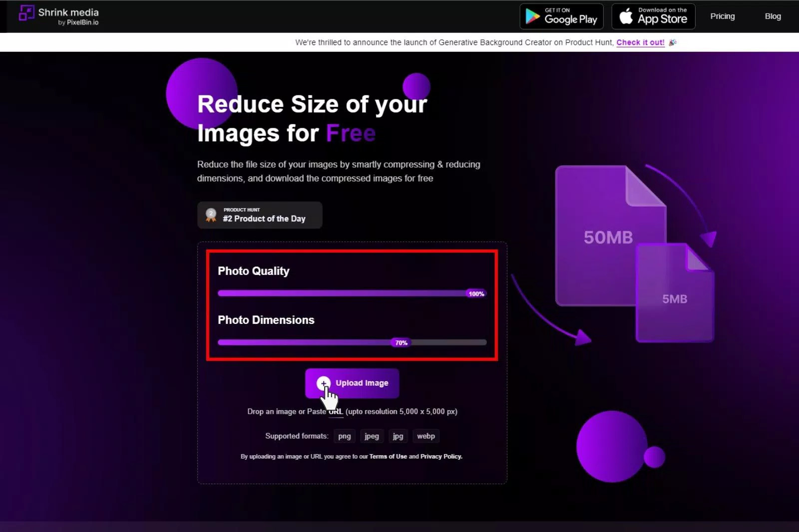Open the Terms of Use link
The height and width of the screenshot is (532, 799).
click(388, 457)
